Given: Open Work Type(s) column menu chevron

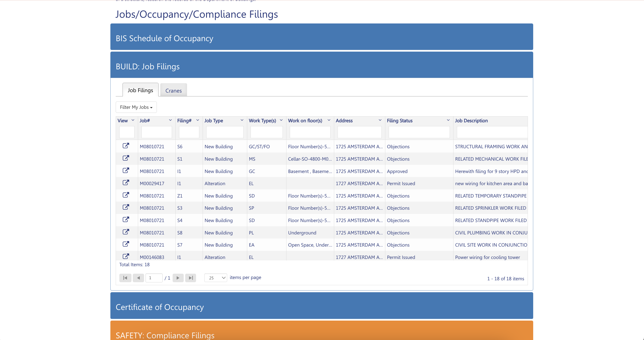Looking at the screenshot, I should click(281, 120).
